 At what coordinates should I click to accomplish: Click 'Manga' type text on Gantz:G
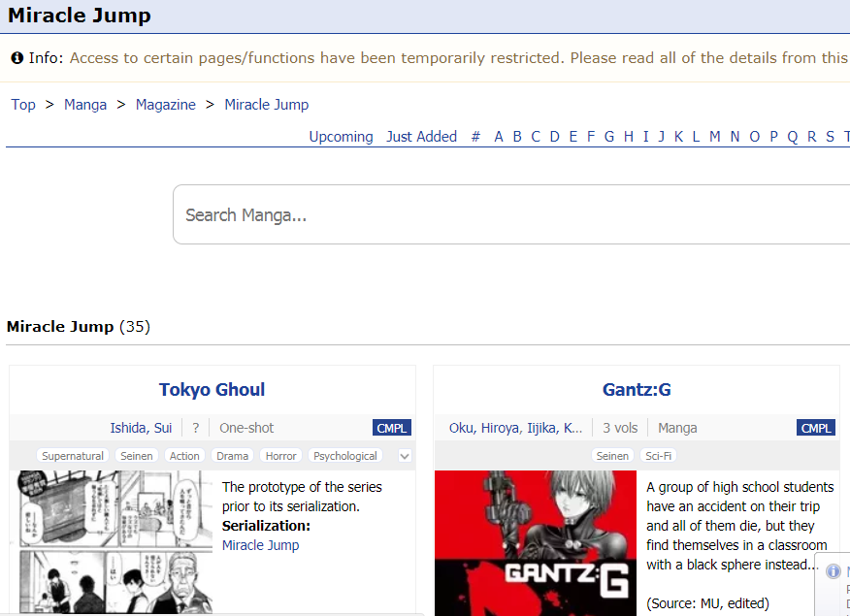coord(677,428)
